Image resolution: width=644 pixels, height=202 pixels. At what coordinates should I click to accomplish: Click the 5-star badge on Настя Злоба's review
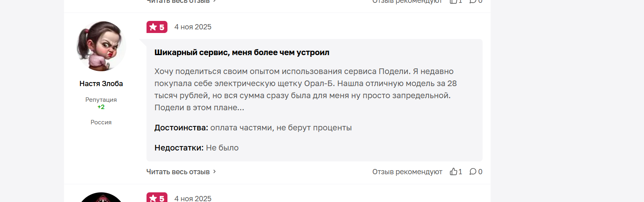[x=157, y=27]
